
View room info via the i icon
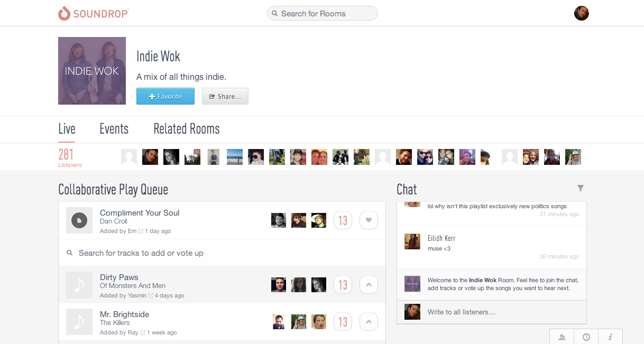[610, 337]
